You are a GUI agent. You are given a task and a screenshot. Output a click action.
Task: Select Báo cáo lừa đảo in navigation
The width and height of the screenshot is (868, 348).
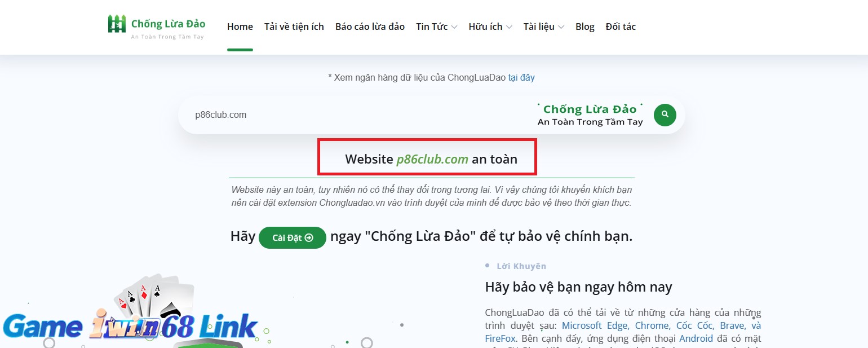click(370, 27)
